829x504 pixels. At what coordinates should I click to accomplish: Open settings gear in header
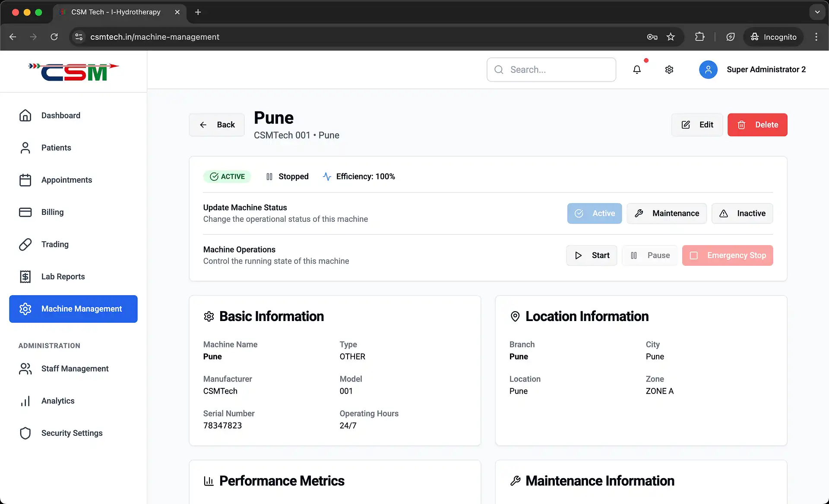click(669, 69)
